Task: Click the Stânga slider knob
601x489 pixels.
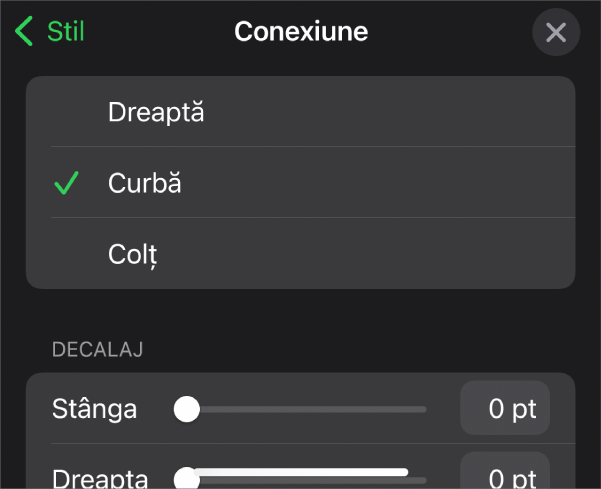Action: coord(186,409)
